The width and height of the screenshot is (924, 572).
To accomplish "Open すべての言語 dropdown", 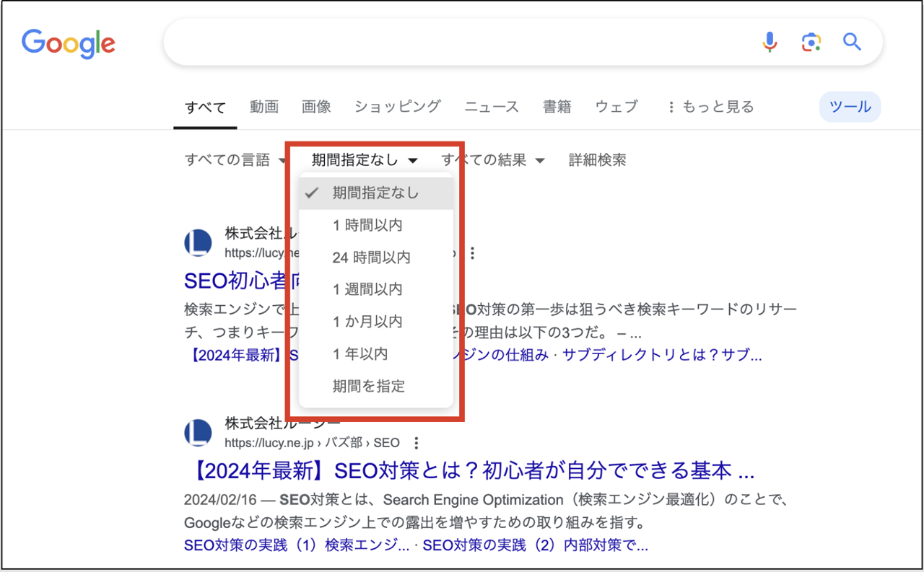I will pyautogui.click(x=235, y=160).
